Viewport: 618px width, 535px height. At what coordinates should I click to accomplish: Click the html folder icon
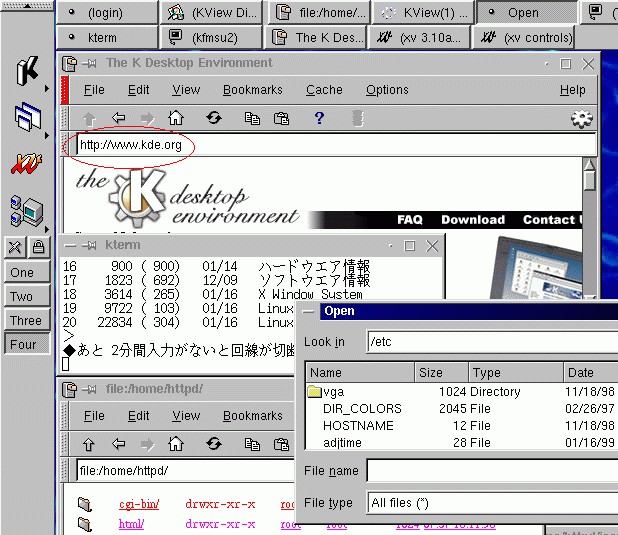pos(85,524)
